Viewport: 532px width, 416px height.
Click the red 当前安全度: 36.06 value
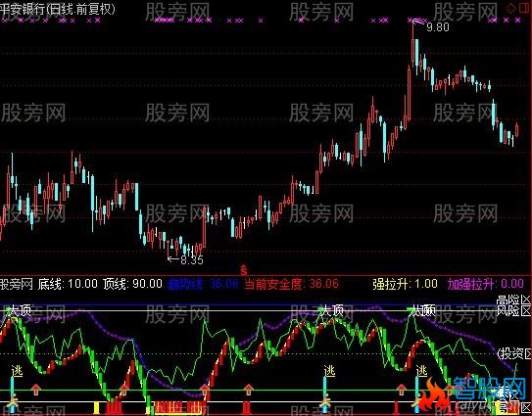tap(291, 284)
